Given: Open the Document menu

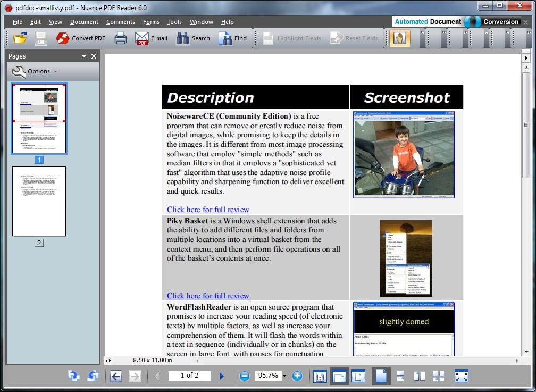Looking at the screenshot, I should click(84, 22).
